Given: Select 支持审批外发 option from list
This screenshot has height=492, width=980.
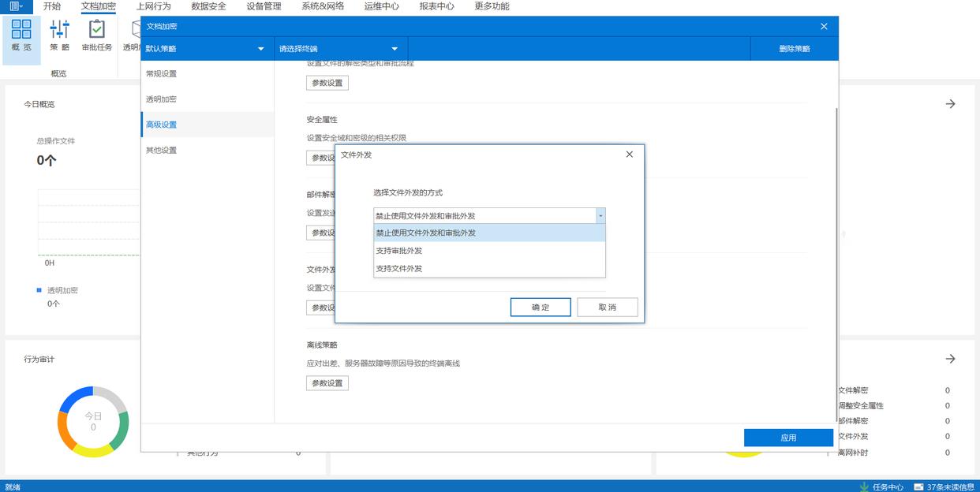Looking at the screenshot, I should (399, 251).
